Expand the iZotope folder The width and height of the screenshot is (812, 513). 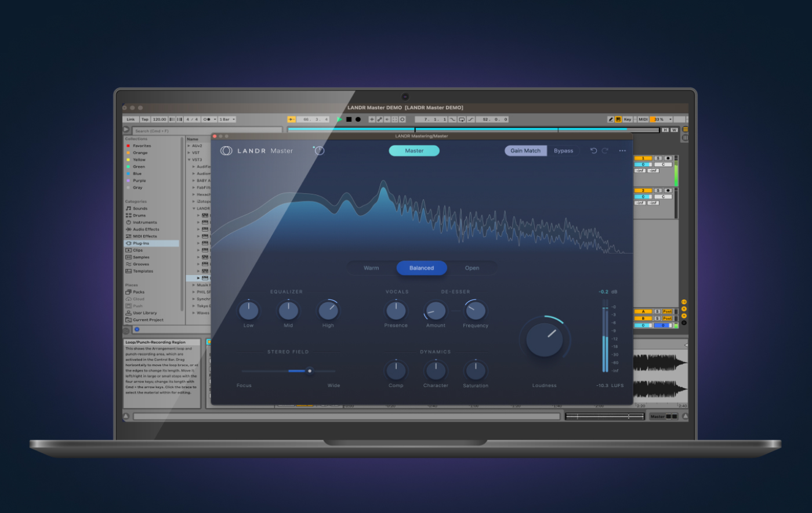tap(194, 201)
